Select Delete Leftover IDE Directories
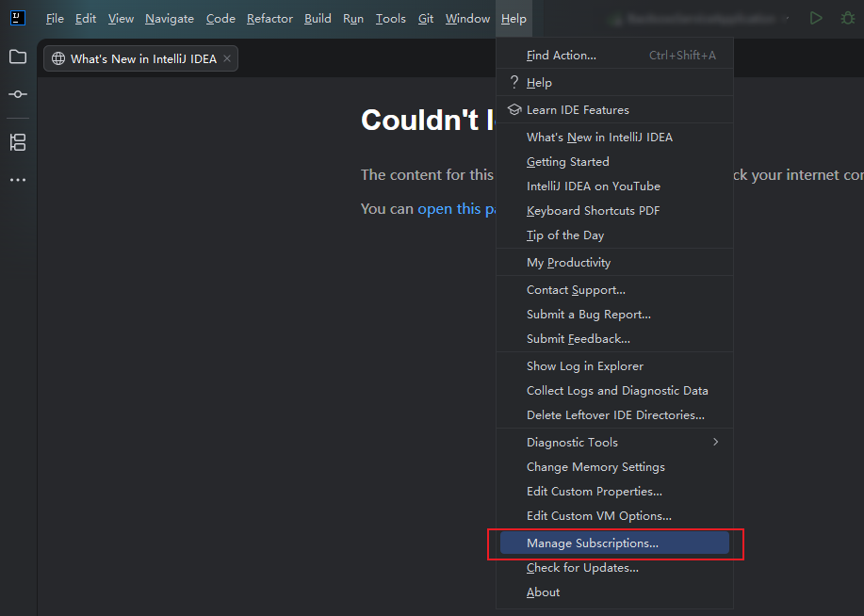The height and width of the screenshot is (616, 864). 614,414
